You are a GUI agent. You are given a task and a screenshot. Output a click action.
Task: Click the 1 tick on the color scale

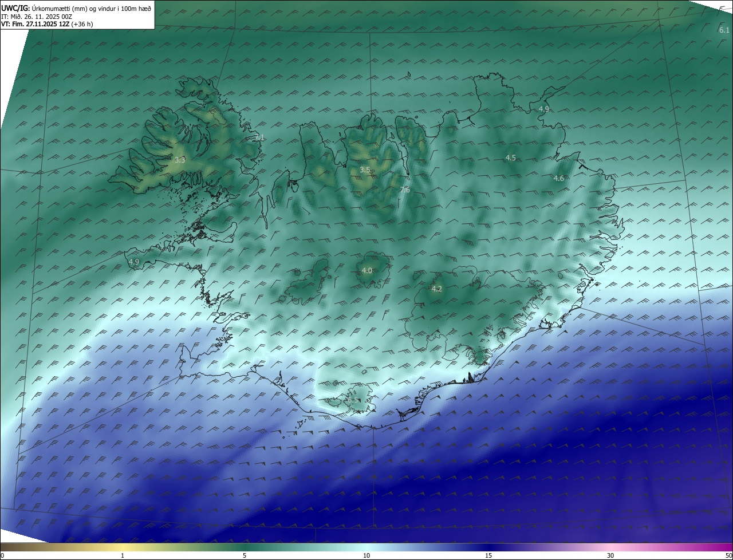pos(123,555)
